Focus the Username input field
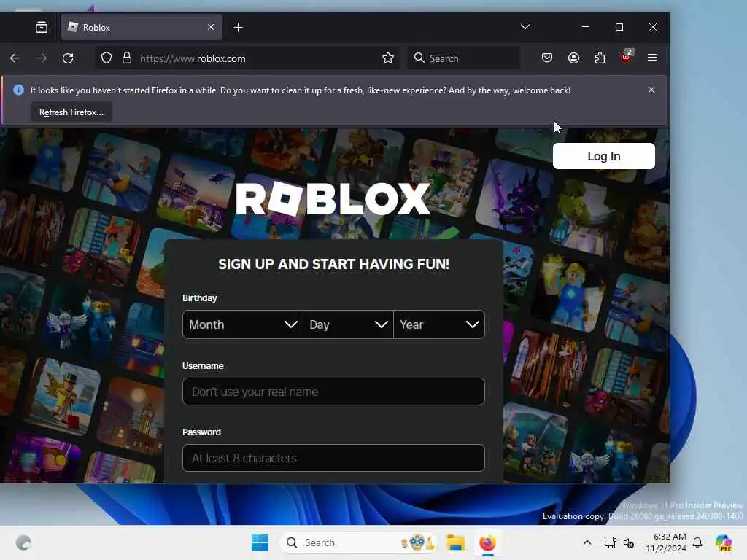 [x=333, y=392]
